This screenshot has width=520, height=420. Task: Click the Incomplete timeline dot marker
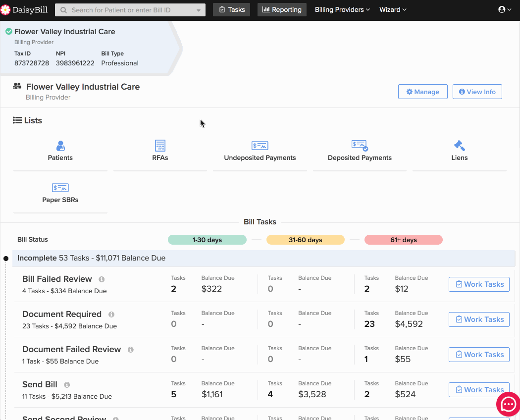[x=6, y=259]
